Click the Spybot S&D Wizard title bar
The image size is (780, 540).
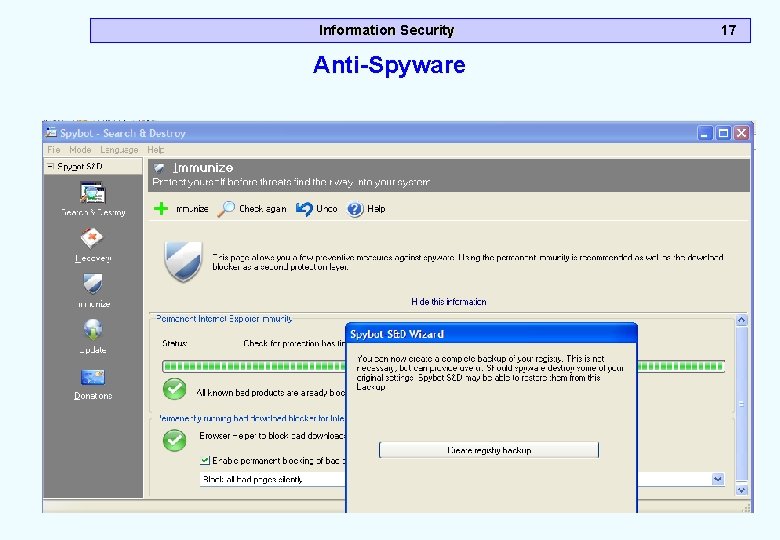tap(491, 334)
